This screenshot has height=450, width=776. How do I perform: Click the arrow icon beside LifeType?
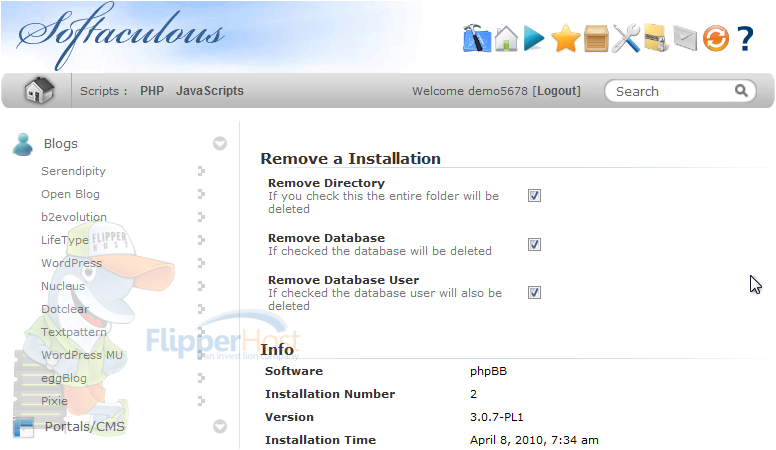201,240
